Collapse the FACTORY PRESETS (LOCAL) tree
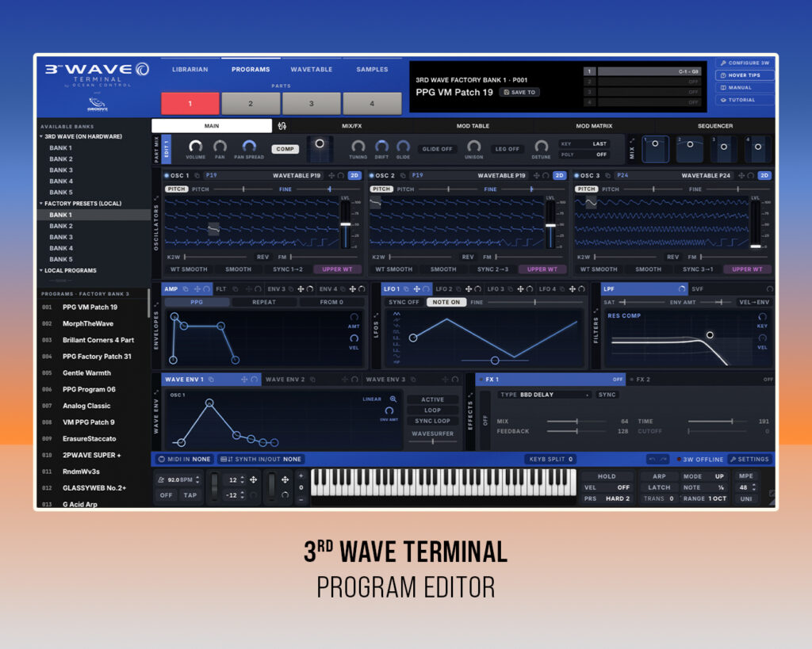Screen dimensions: 812x649 point(41,204)
